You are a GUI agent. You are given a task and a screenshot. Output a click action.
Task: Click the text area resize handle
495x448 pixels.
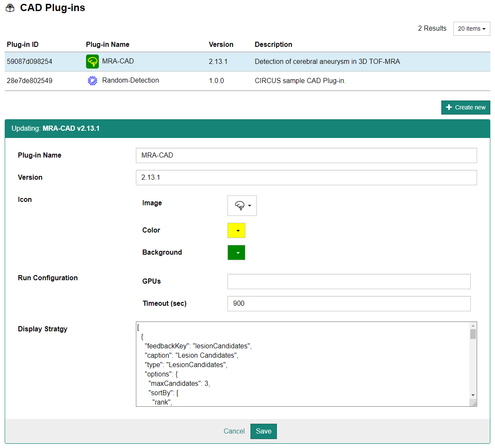pos(474,403)
